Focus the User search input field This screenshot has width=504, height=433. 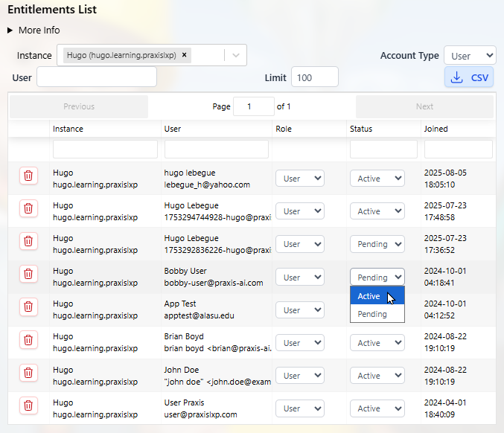coord(97,77)
